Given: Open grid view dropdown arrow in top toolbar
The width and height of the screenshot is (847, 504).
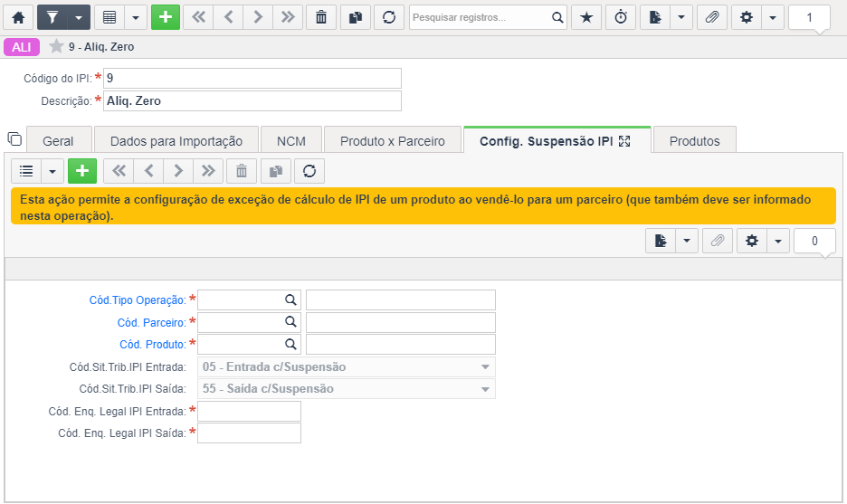Looking at the screenshot, I should [136, 17].
